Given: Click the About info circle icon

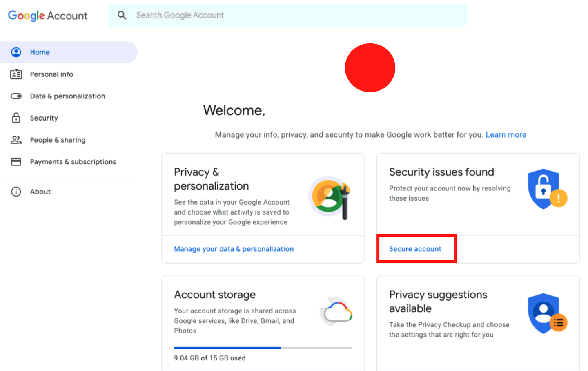Looking at the screenshot, I should [x=16, y=192].
